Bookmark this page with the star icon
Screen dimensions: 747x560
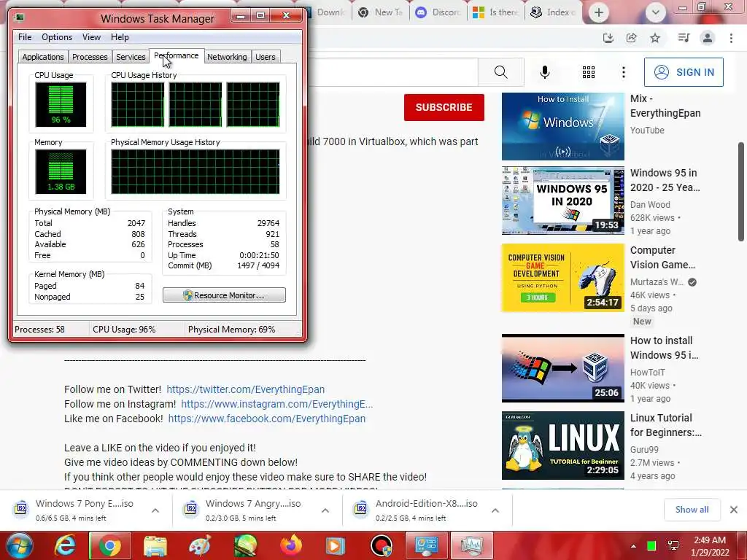[655, 38]
